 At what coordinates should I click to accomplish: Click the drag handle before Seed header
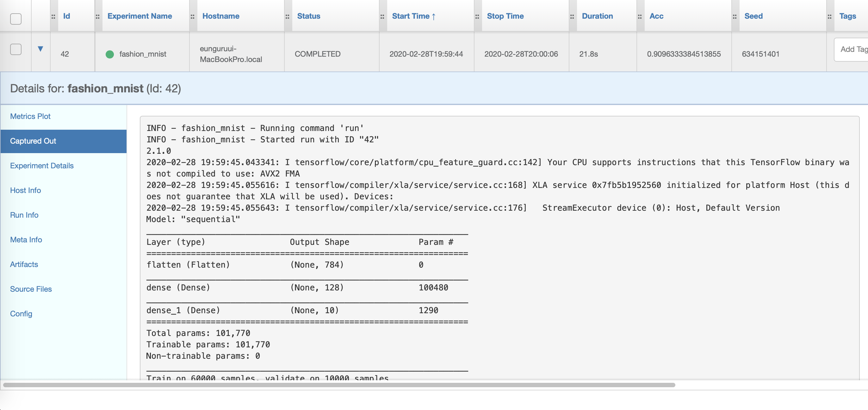(735, 16)
